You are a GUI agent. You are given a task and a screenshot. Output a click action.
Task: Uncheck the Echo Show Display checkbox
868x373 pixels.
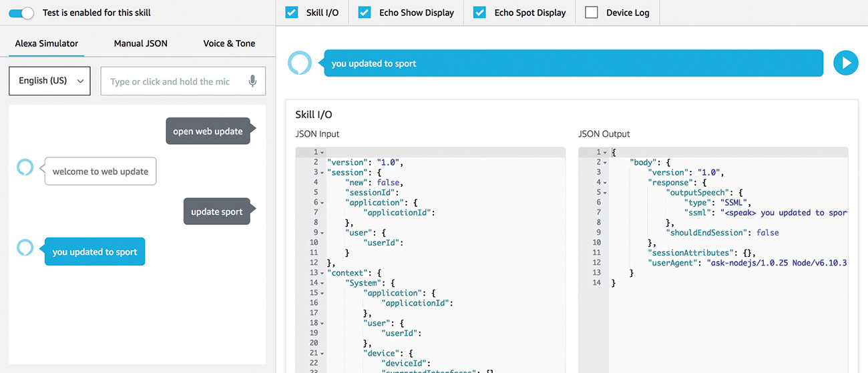365,12
